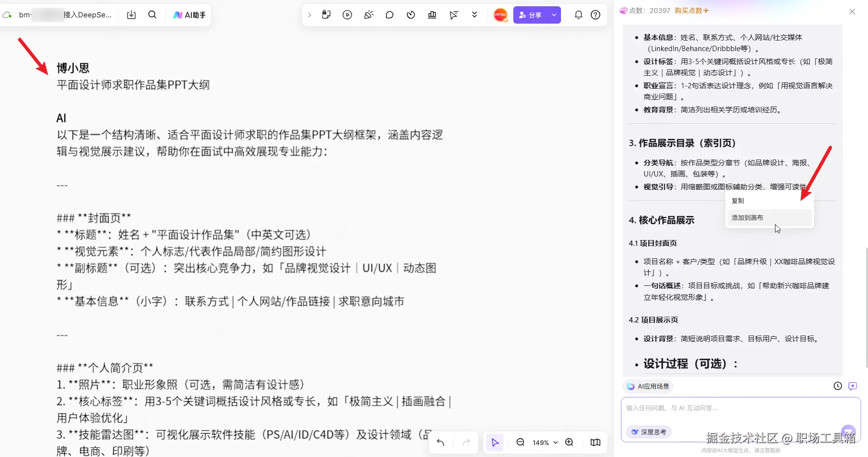Click the document title starting with bm

(x=65, y=15)
